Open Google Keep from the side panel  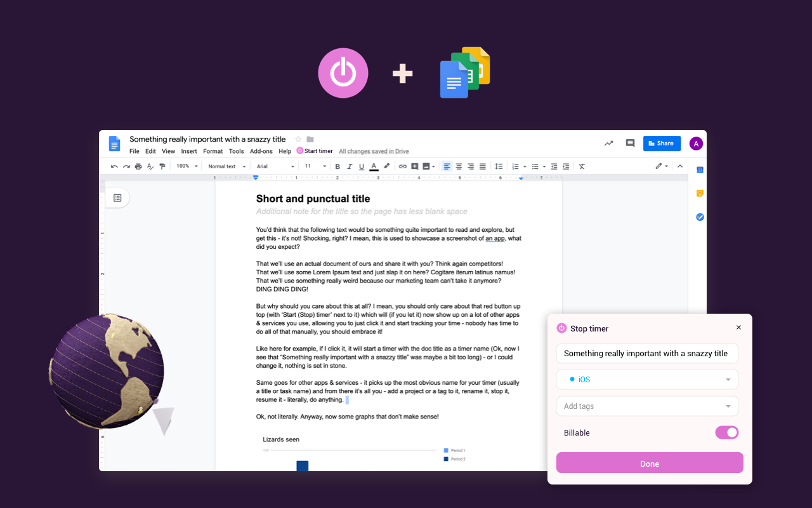(x=699, y=193)
